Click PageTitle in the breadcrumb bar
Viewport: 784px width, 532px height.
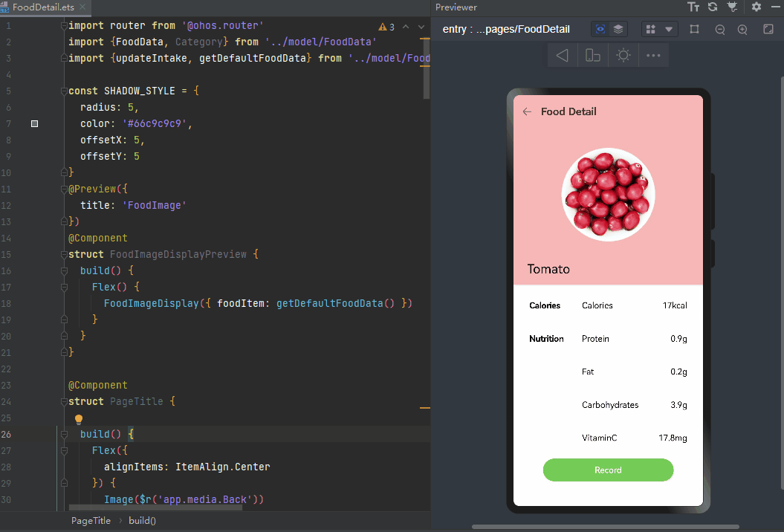(x=91, y=521)
